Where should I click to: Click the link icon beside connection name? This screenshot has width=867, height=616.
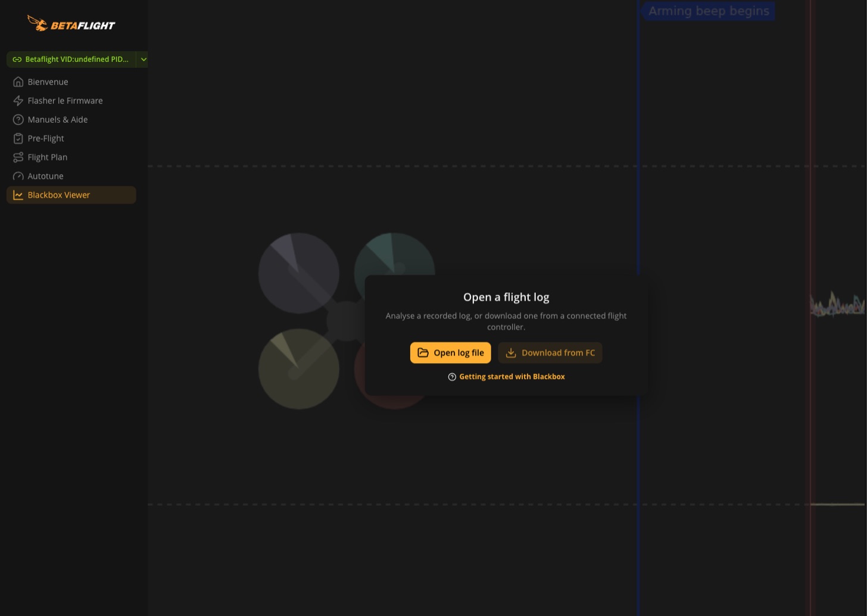(x=17, y=60)
